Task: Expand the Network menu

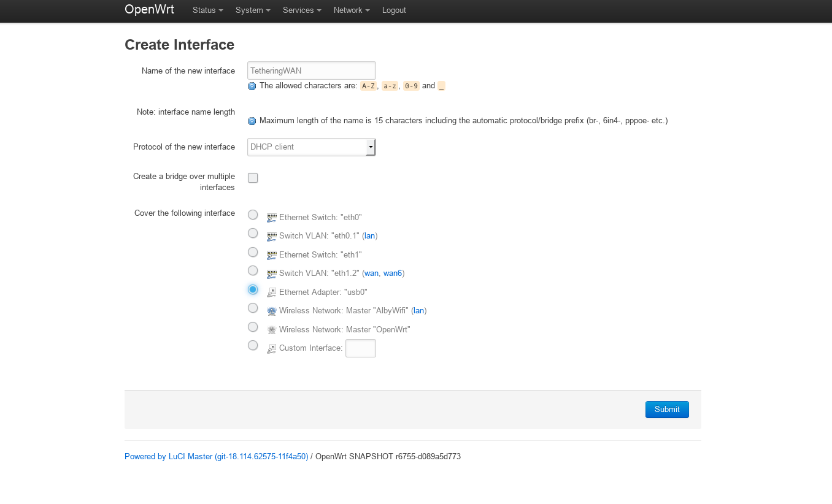Action: point(352,10)
